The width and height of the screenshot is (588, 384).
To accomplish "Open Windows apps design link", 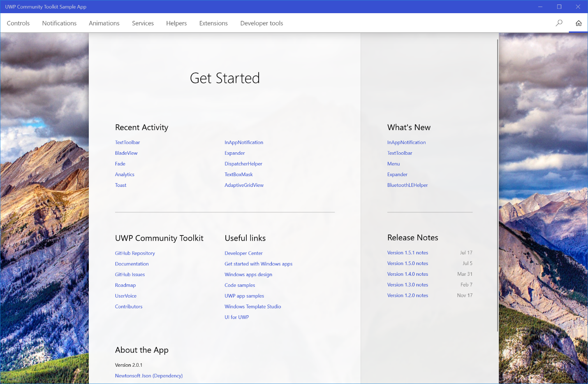I will pos(248,275).
